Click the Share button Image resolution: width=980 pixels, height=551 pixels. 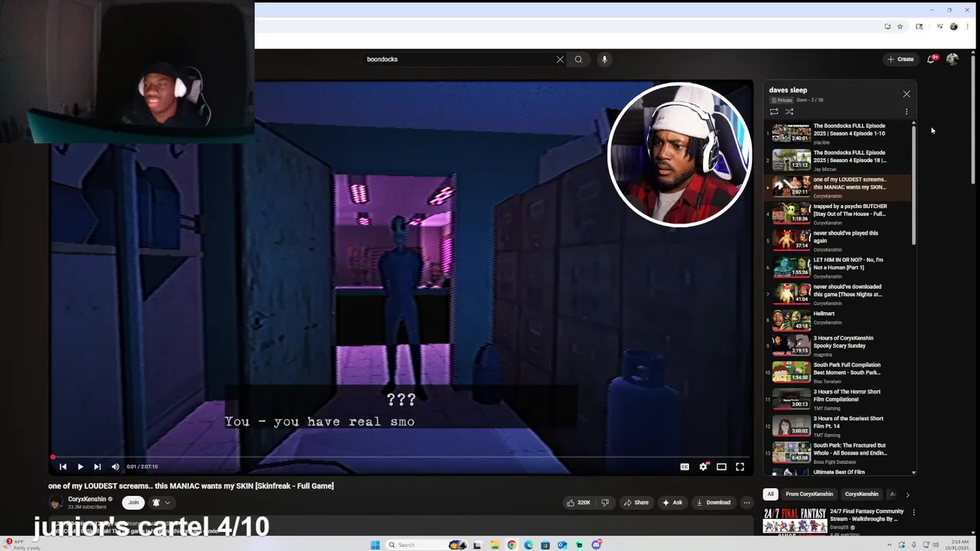(x=636, y=503)
